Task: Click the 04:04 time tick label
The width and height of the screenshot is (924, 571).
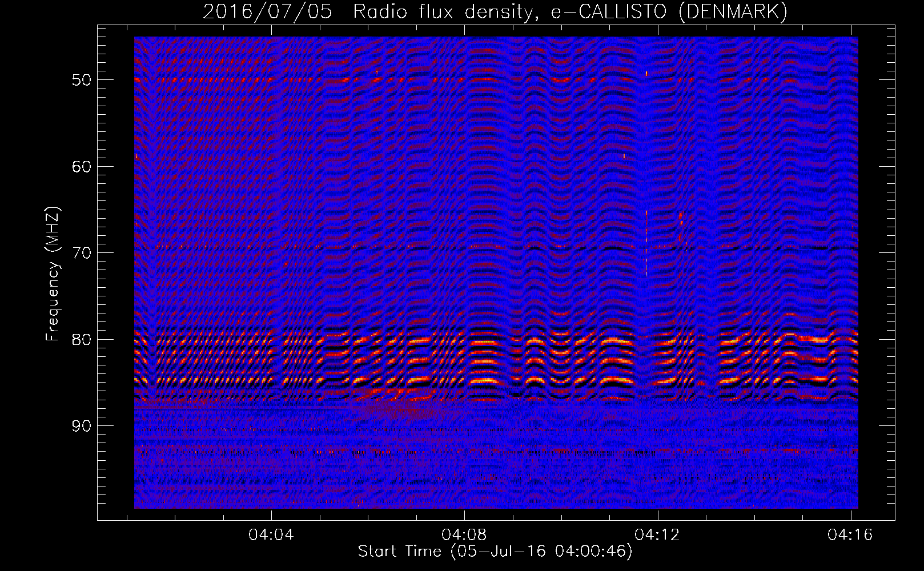Action: click(271, 534)
